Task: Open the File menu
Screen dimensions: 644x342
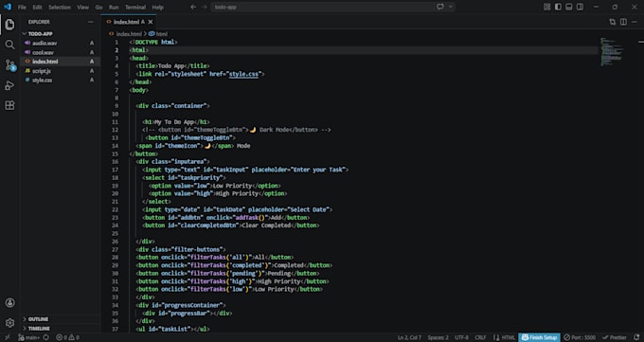Action: coord(22,7)
